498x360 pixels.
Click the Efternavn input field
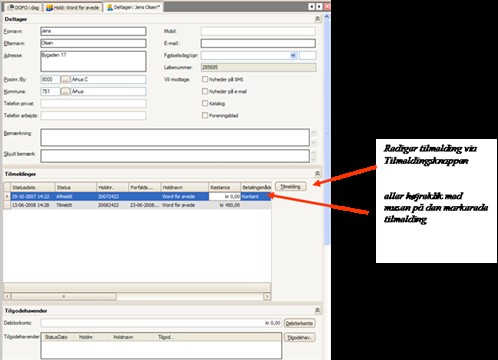pos(93,43)
